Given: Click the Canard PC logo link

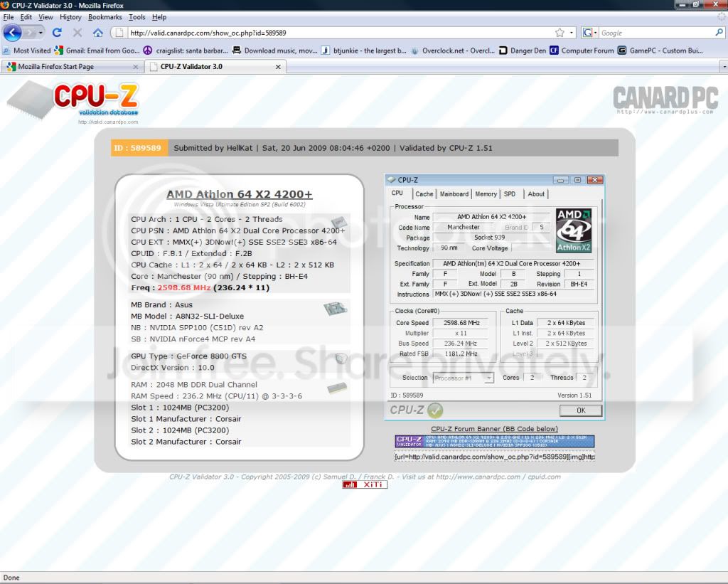Looking at the screenshot, I should pyautogui.click(x=665, y=100).
